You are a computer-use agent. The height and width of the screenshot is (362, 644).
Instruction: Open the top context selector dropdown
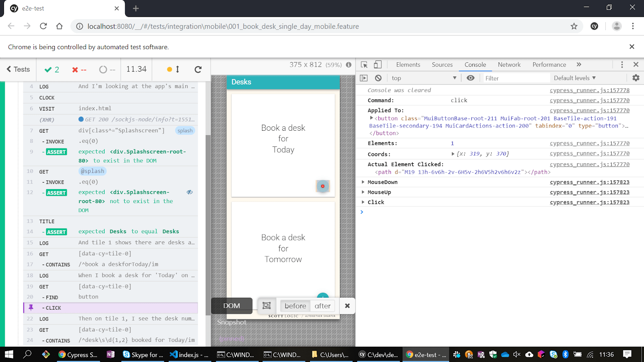pyautogui.click(x=424, y=78)
